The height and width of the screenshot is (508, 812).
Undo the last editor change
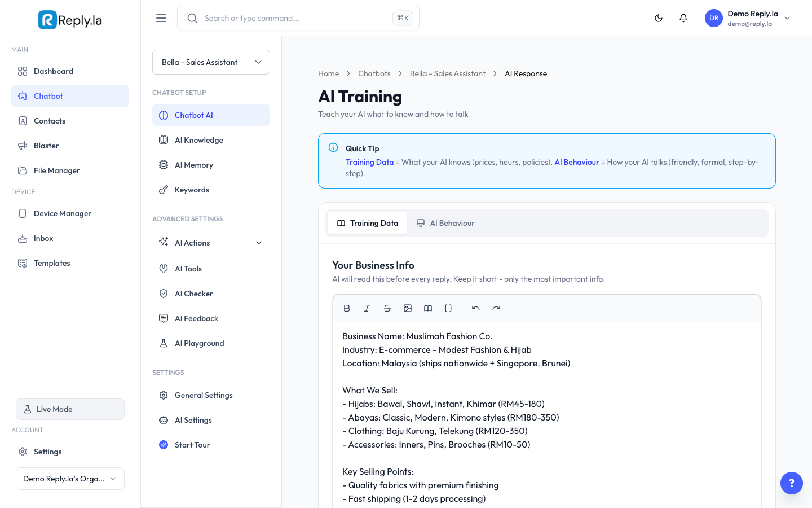(476, 308)
